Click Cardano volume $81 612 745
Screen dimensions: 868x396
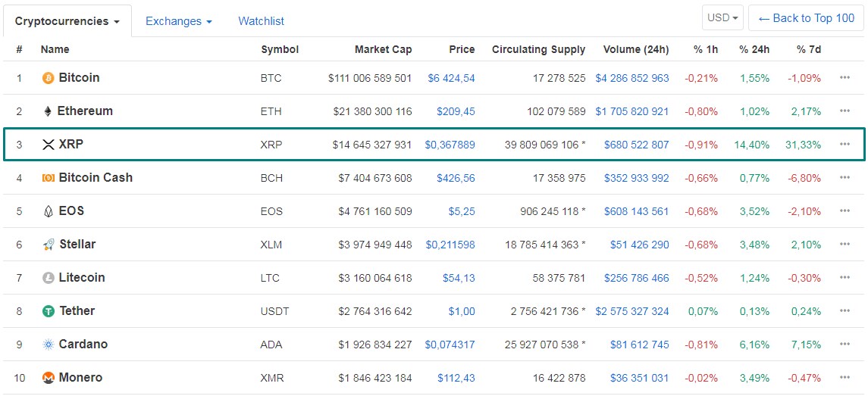tap(639, 345)
